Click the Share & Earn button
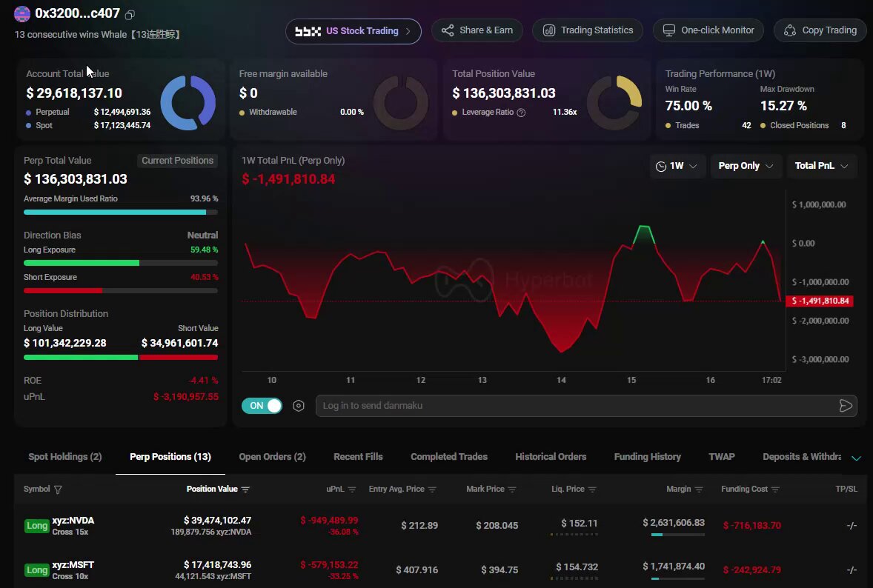Viewport: 873px width, 588px height. 477,30
